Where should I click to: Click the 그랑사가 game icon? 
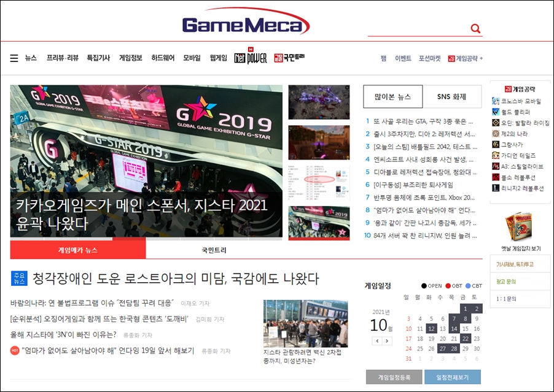click(496, 145)
